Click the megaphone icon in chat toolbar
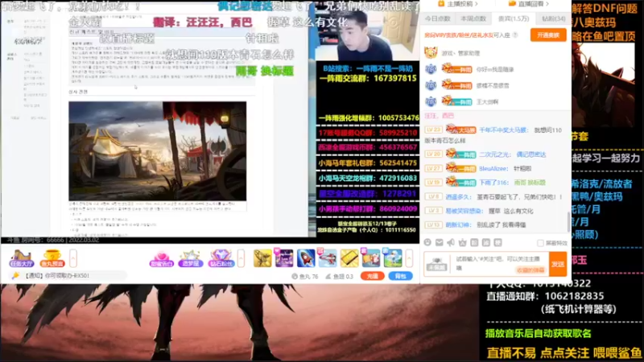 click(451, 243)
